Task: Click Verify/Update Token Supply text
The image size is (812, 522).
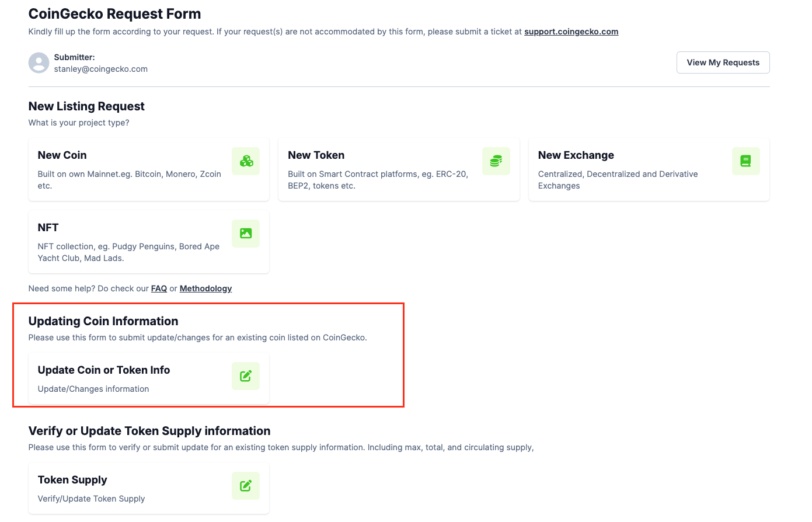Action: click(x=92, y=499)
